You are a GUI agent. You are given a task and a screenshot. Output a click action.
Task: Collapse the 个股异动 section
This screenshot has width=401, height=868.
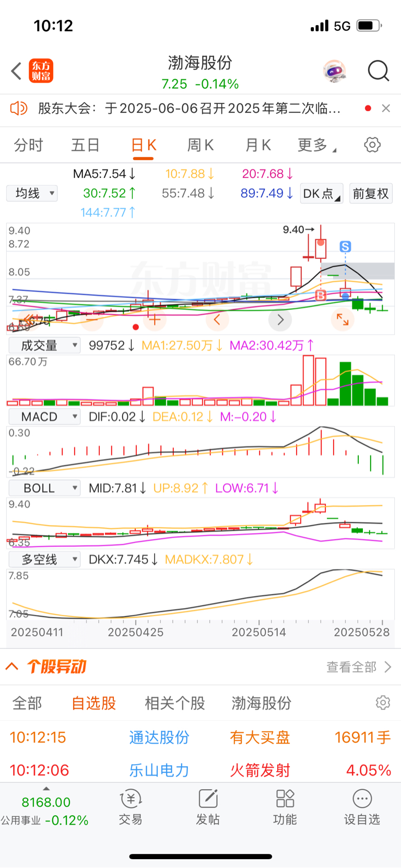tap(12, 667)
